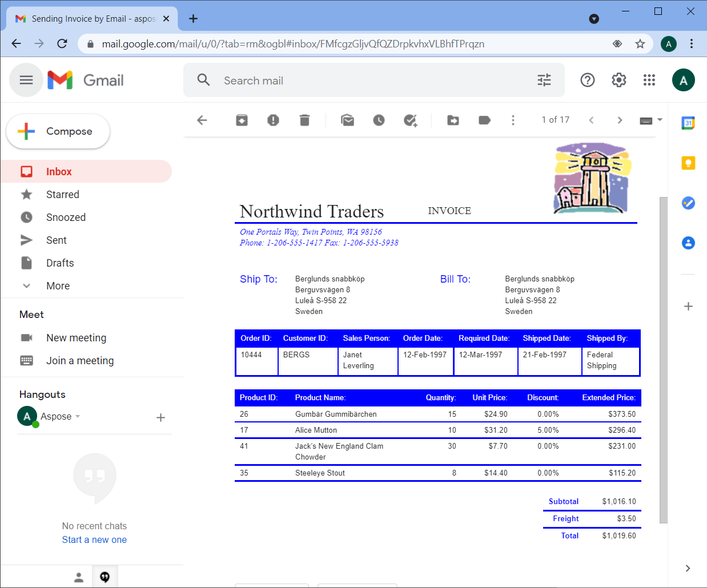Open the Chrome three-dot menu
Viewport: 707px width, 588px height.
pos(692,43)
